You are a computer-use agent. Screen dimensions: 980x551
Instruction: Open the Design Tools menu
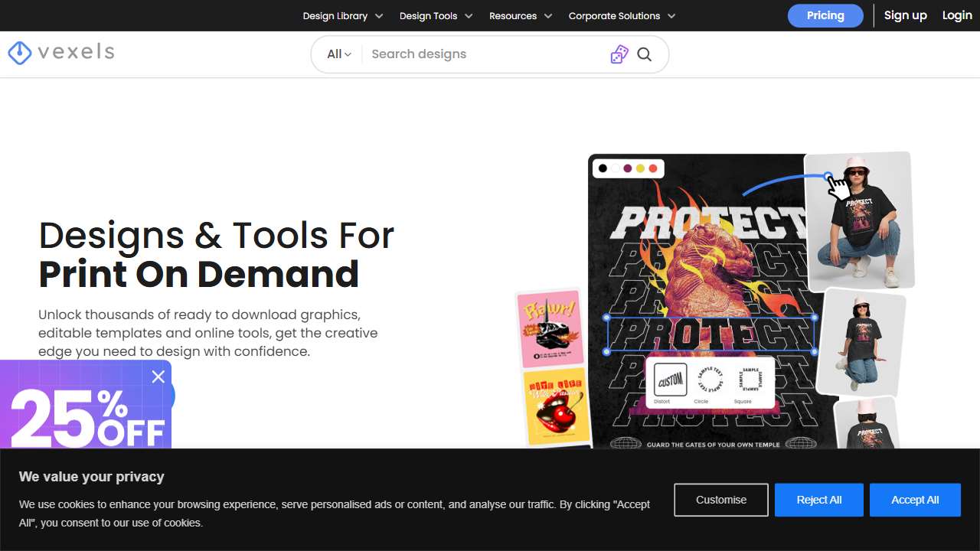436,16
